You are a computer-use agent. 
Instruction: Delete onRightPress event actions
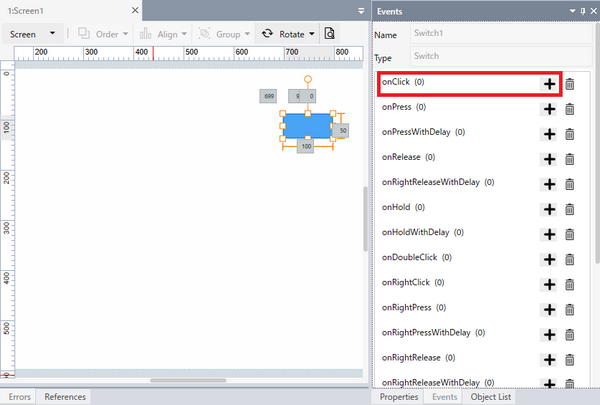(570, 309)
